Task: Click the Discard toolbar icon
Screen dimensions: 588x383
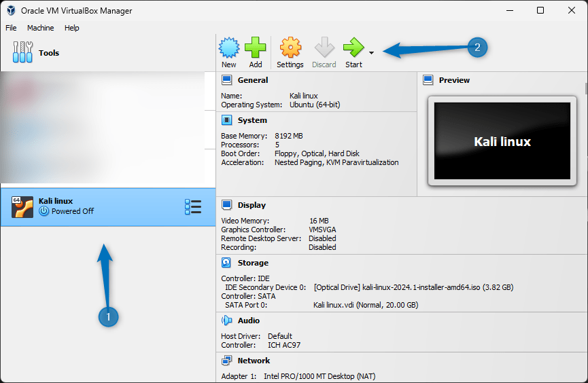Action: (324, 48)
